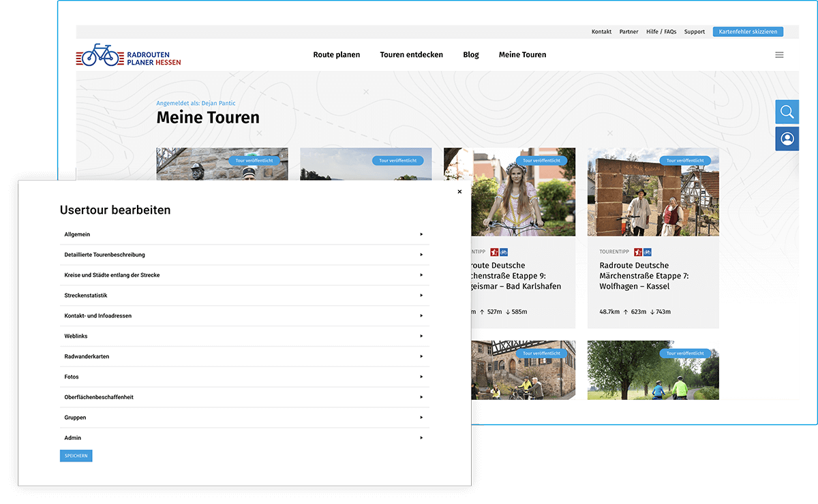Open the Blog navigation item
Image resolution: width=818 pixels, height=504 pixels.
coord(471,54)
